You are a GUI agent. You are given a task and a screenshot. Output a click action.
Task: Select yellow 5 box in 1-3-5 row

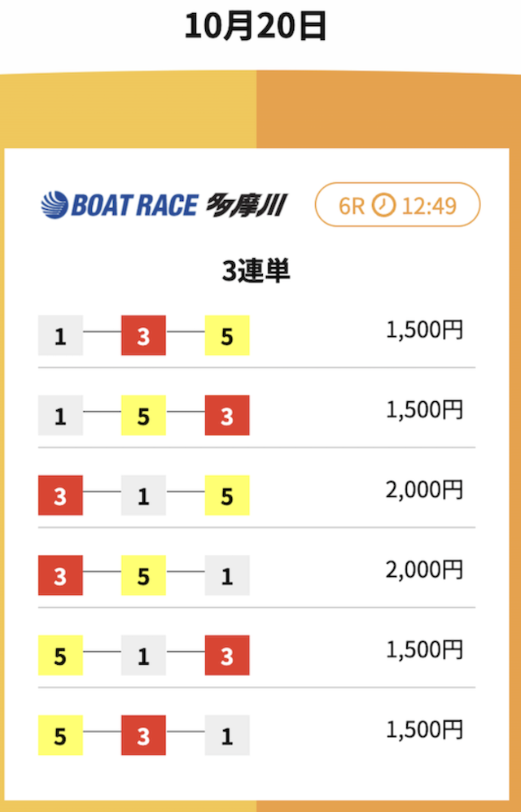(227, 335)
